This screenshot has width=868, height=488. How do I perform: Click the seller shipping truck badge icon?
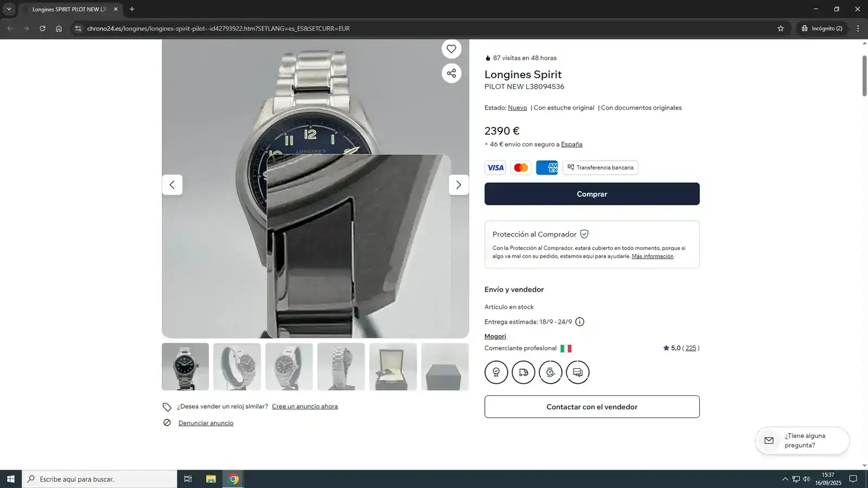tap(523, 373)
